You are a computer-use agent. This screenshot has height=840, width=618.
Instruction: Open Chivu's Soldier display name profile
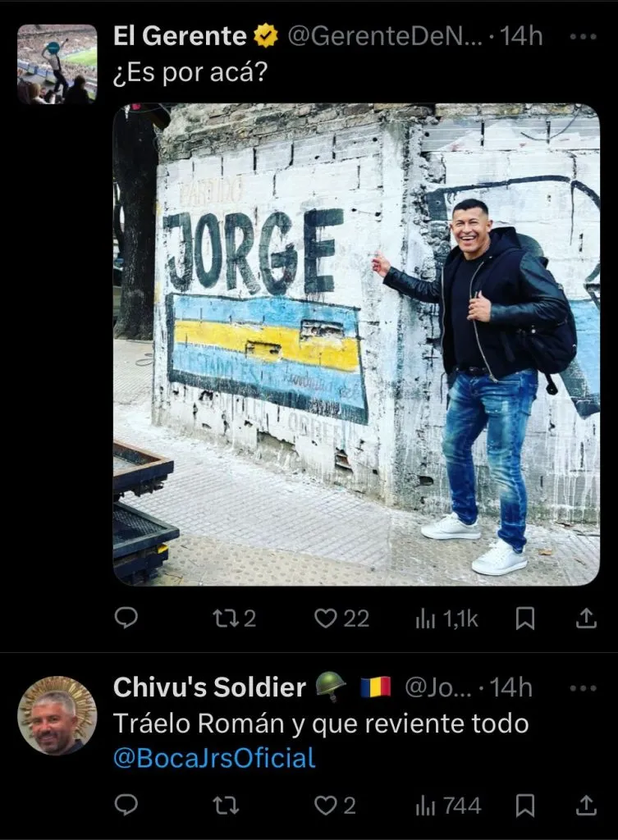[x=209, y=687]
